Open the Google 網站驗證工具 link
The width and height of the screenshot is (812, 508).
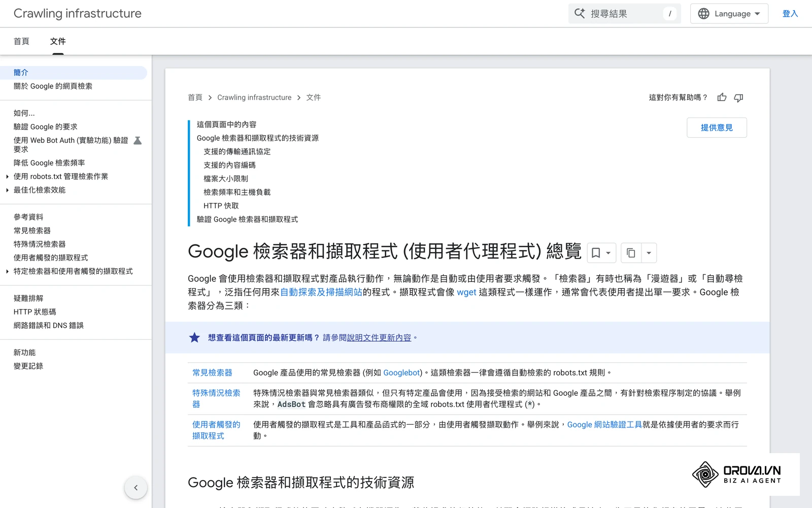[604, 425]
